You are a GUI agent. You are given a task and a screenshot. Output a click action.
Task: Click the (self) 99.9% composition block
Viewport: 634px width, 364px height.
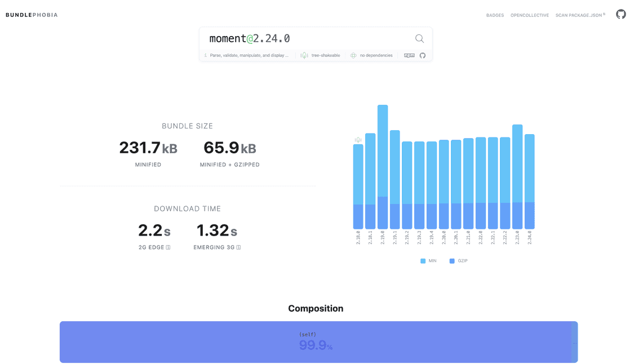coord(315,342)
